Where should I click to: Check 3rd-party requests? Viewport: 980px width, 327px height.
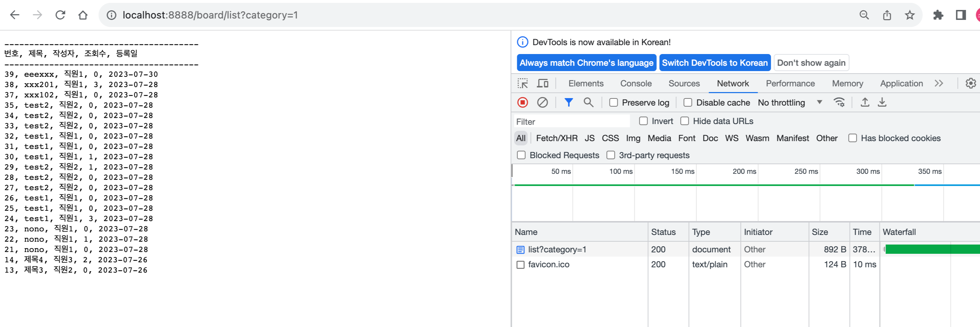[611, 155]
